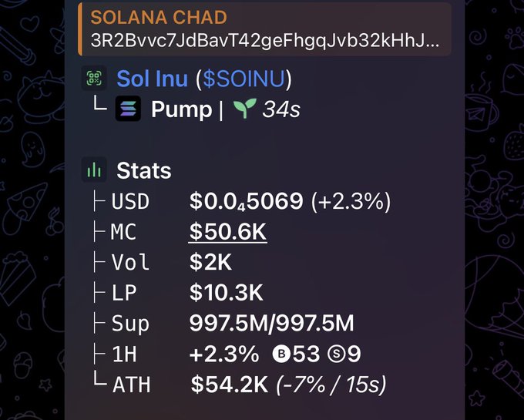
Task: Click the Solana logo icon
Action: click(128, 108)
